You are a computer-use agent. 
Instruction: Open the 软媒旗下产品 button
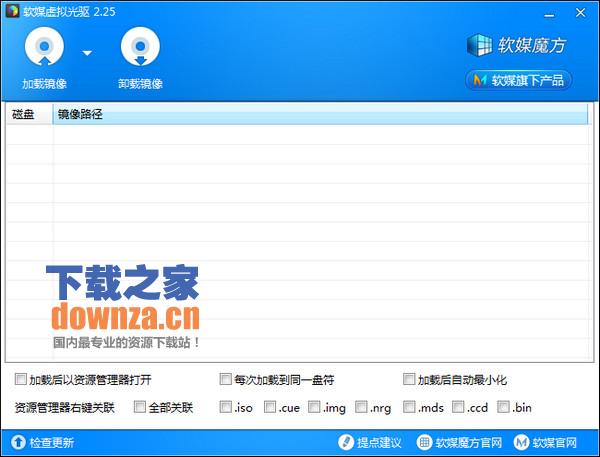518,80
